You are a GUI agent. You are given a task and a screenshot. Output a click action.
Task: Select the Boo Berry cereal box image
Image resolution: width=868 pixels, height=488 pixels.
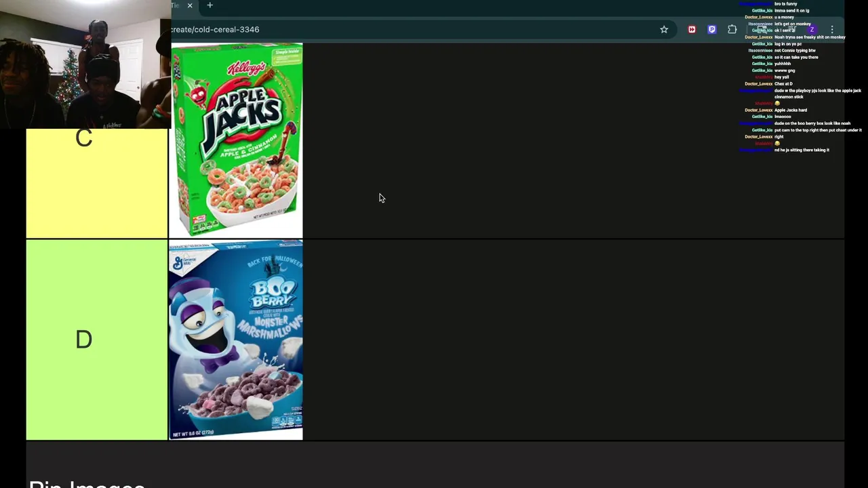pos(236,340)
